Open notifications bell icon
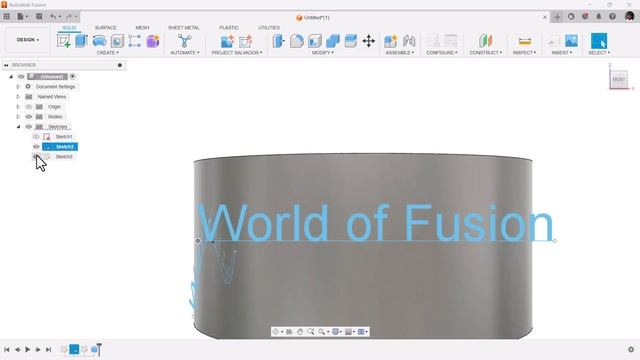 (x=599, y=17)
